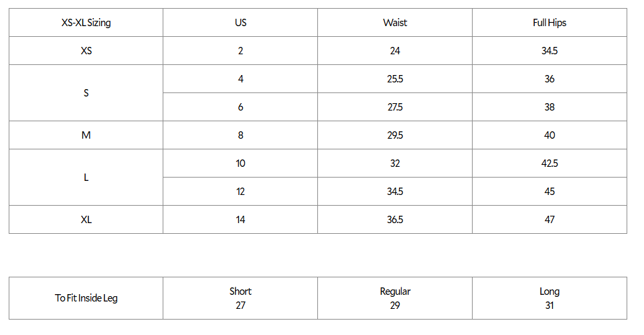The height and width of the screenshot is (335, 644).
Task: Select waist measurement 36.5
Action: point(395,220)
